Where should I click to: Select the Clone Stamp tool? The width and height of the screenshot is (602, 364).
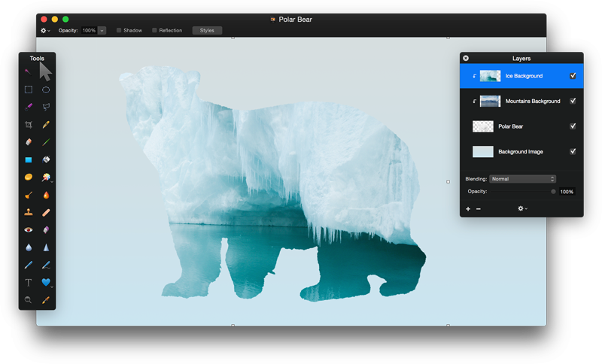[x=29, y=212]
